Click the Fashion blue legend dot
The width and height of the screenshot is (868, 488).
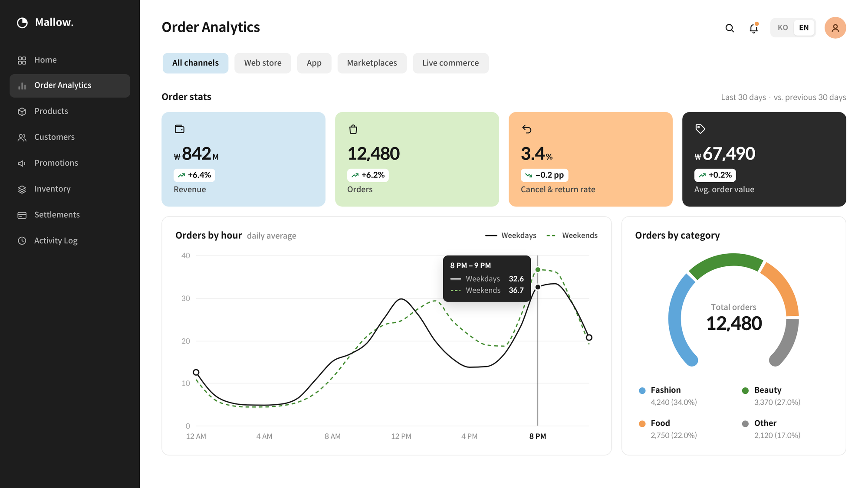tap(642, 391)
